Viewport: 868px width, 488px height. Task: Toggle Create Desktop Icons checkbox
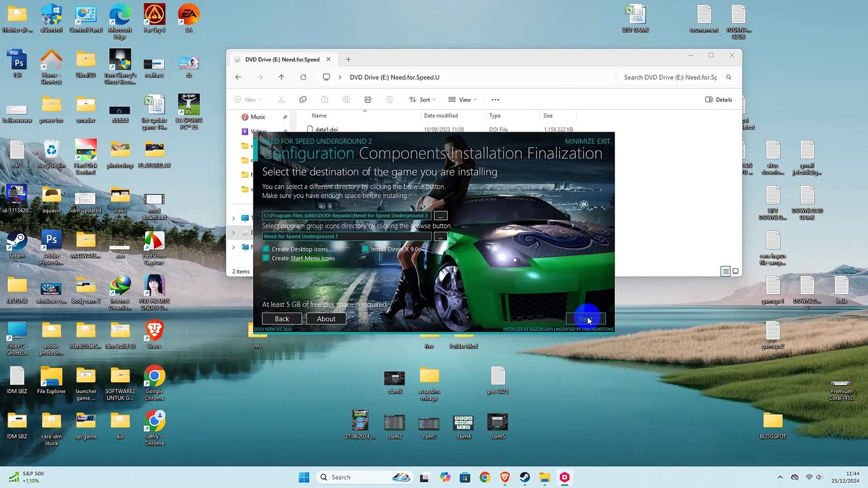coord(267,249)
